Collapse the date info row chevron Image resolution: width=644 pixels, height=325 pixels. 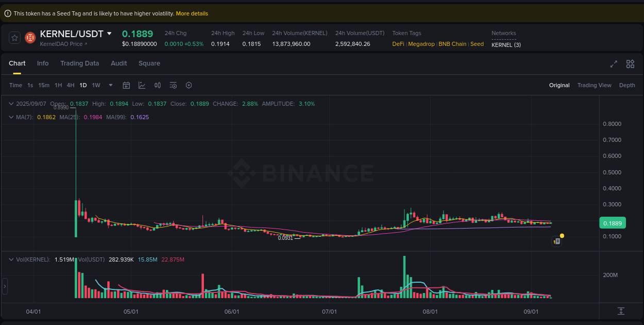coord(10,104)
